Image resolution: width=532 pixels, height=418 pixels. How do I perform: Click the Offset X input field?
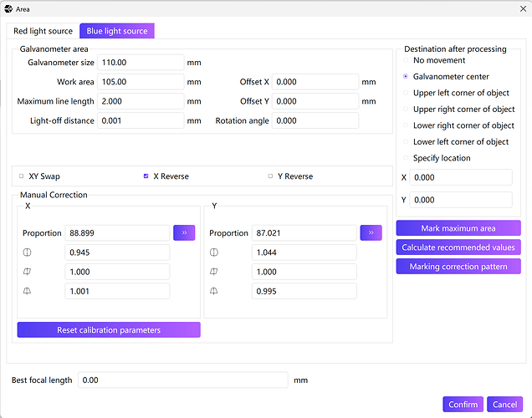315,82
